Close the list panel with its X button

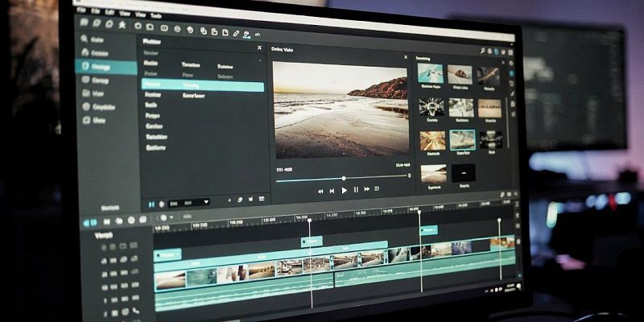259,48
